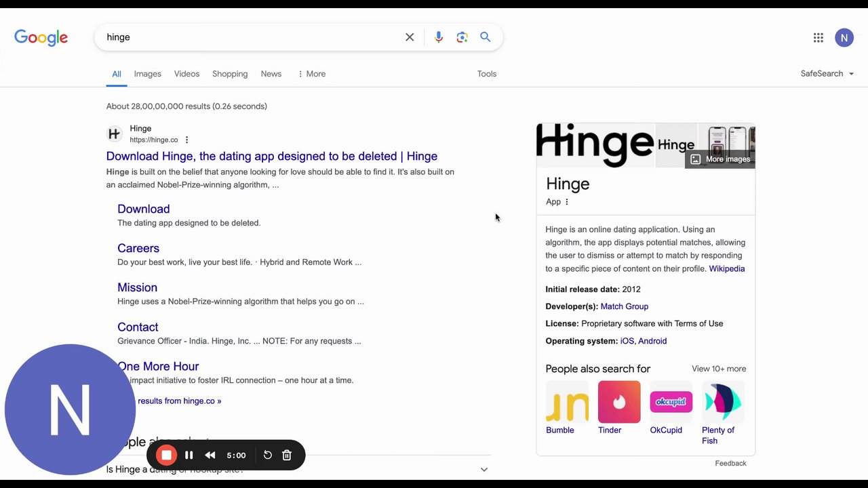Viewport: 868px width, 488px height.
Task: Delete the recording with the trash icon
Action: tap(287, 455)
